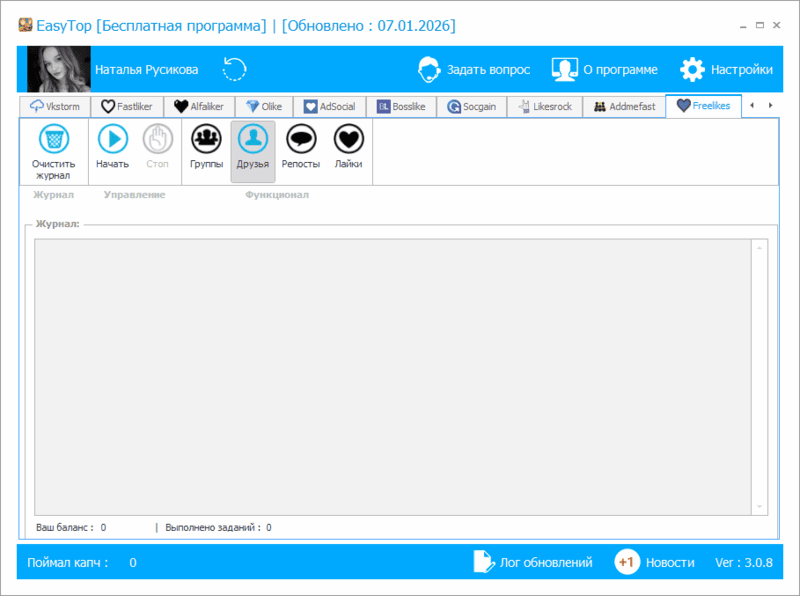
Task: Click the refresh account circular arrow icon
Action: click(235, 69)
